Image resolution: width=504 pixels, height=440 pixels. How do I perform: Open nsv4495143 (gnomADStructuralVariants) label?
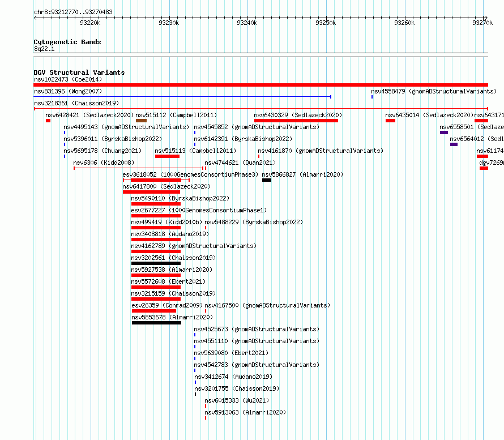coord(126,127)
